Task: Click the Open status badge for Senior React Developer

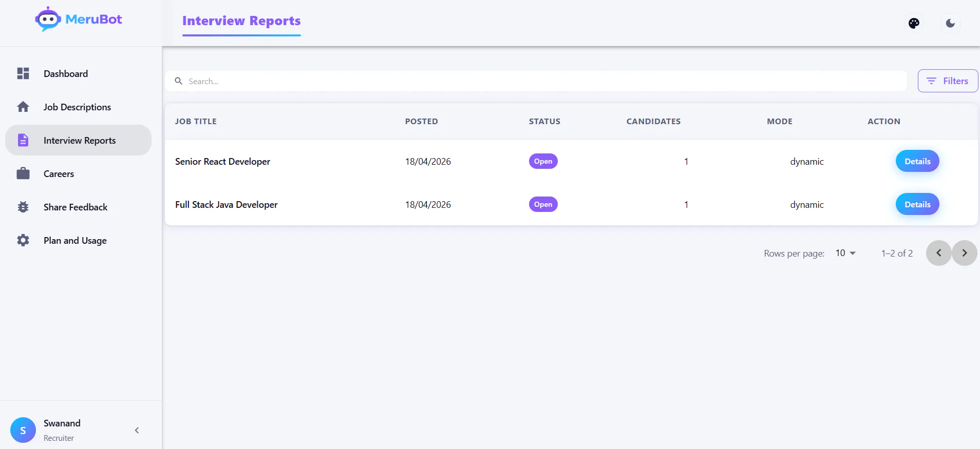Action: 543,161
